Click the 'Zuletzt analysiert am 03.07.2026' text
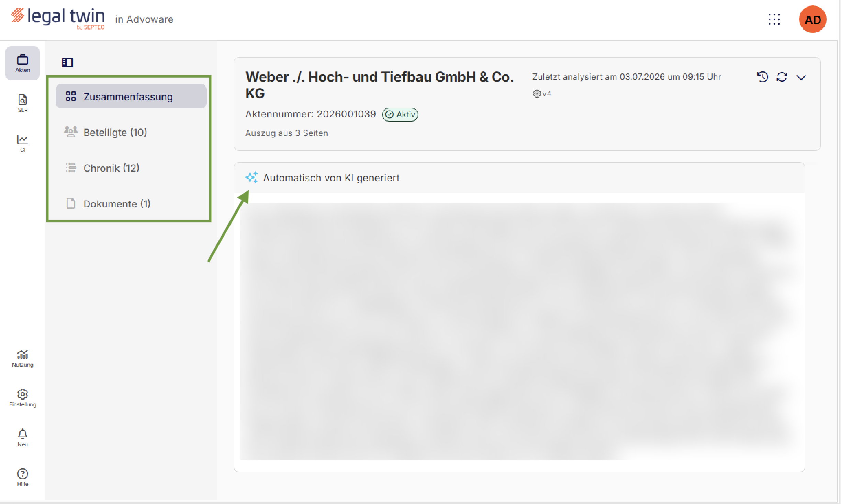This screenshot has height=504, width=841. [627, 77]
